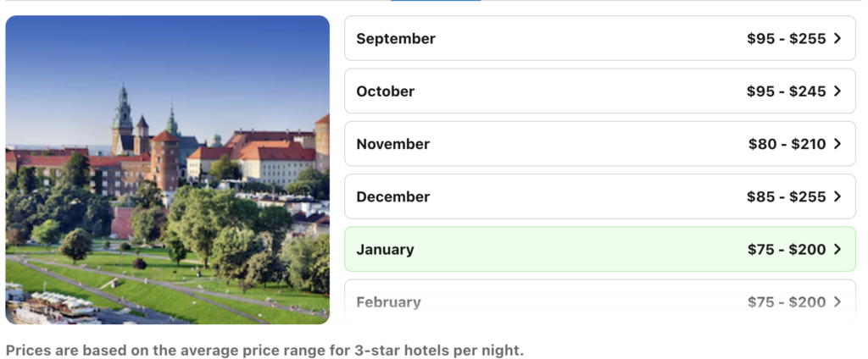Open the castle city photo
868x359 pixels.
click(x=167, y=169)
